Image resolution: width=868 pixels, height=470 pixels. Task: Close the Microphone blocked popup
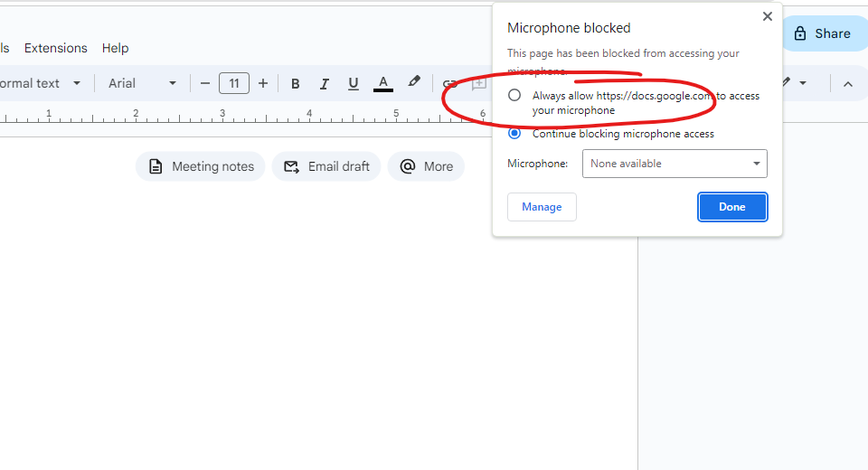click(x=768, y=16)
